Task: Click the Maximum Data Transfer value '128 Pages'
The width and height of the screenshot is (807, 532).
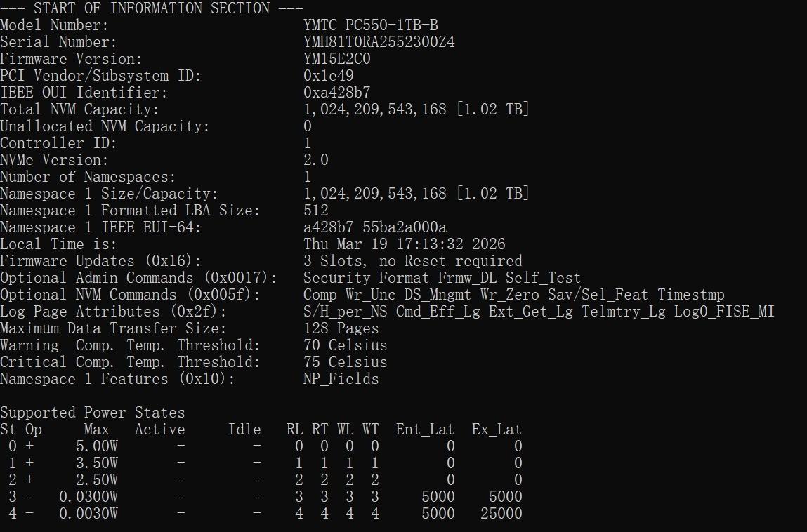Action: tap(341, 328)
